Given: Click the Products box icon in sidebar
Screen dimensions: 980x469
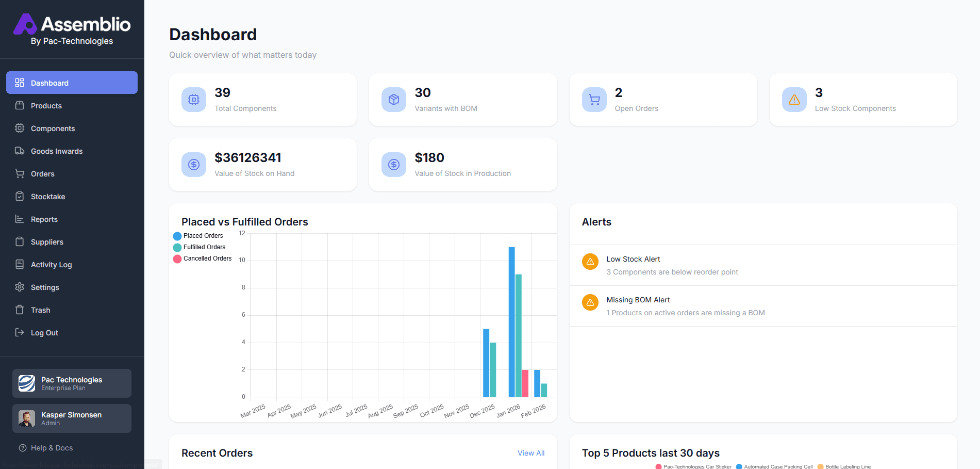Looking at the screenshot, I should coord(20,105).
